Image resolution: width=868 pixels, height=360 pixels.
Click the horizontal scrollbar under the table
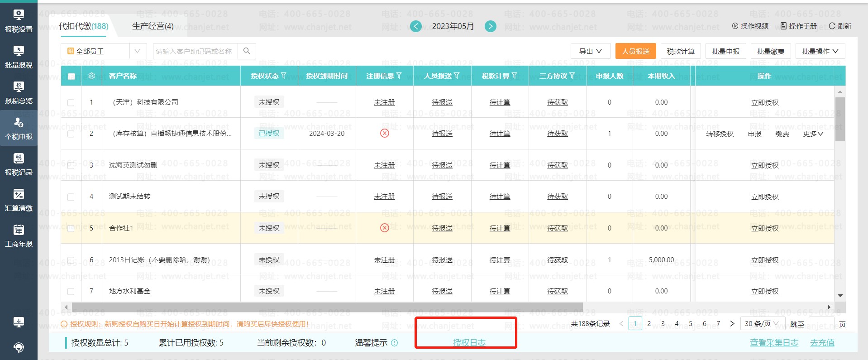(327, 307)
